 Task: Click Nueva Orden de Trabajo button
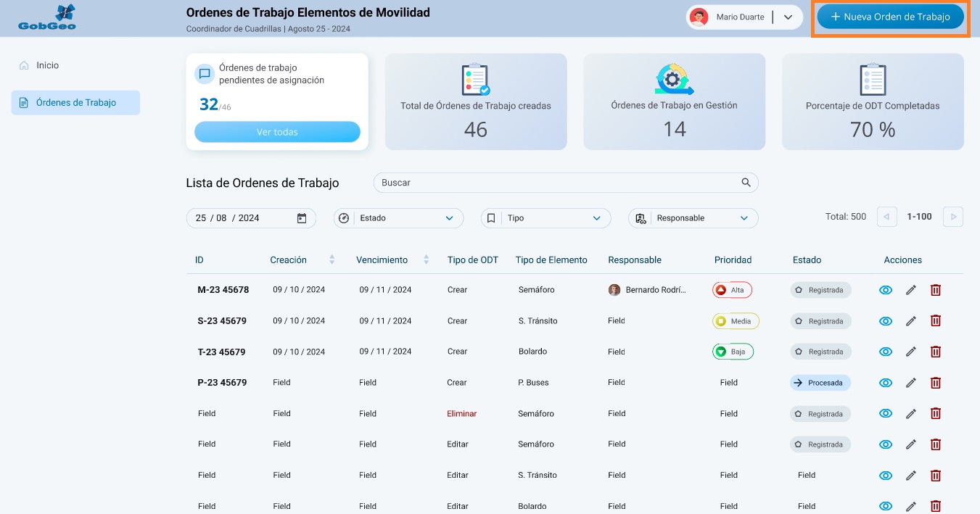[890, 17]
